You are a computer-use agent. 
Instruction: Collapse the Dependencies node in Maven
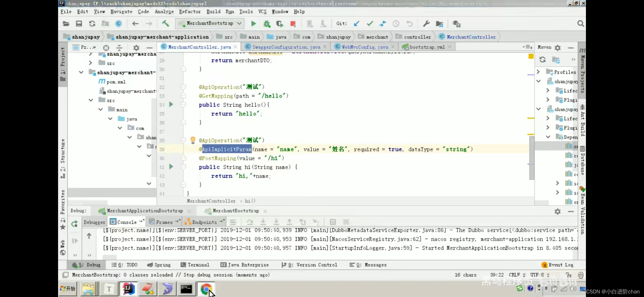coord(548,137)
